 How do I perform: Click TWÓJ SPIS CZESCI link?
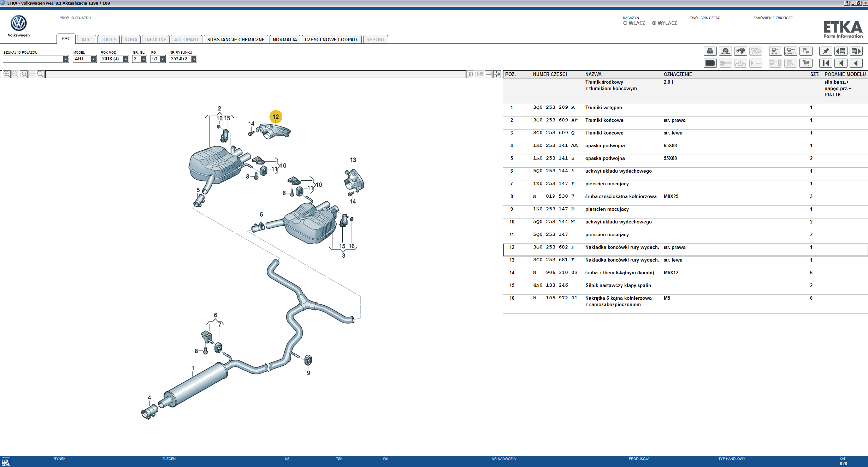point(705,18)
